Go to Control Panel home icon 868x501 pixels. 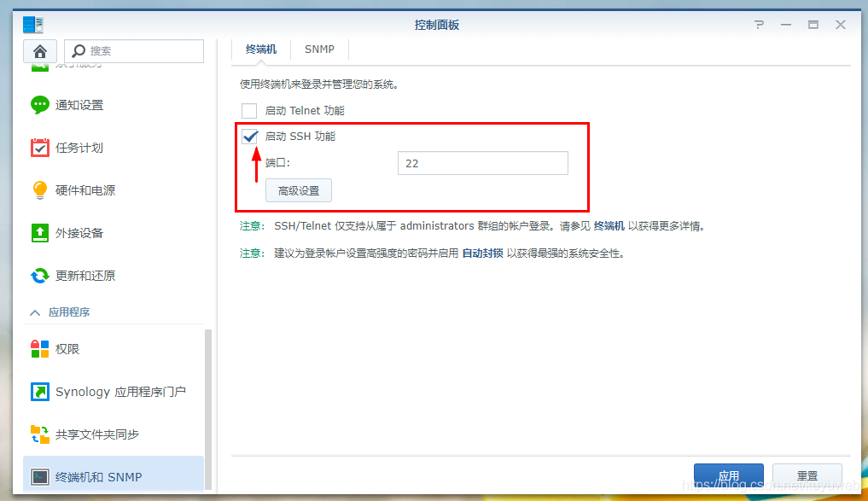(x=40, y=51)
